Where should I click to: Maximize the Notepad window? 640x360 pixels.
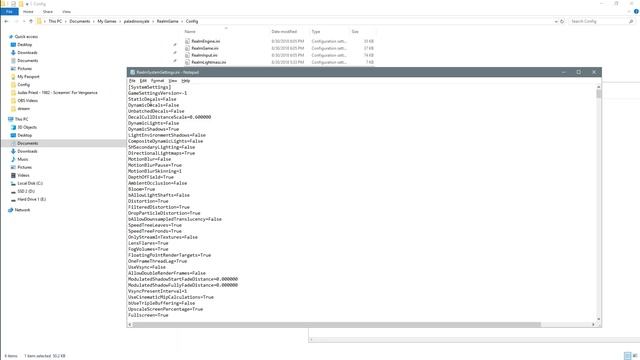[578, 72]
